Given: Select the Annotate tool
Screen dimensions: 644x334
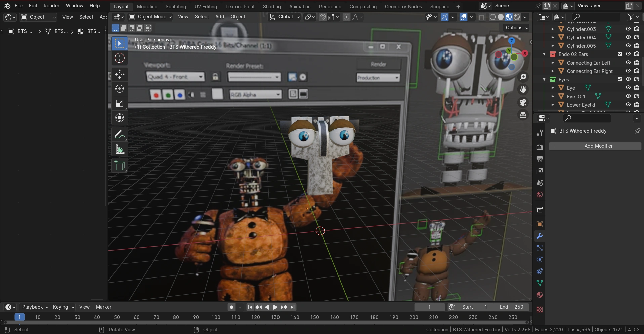Looking at the screenshot, I should (120, 134).
